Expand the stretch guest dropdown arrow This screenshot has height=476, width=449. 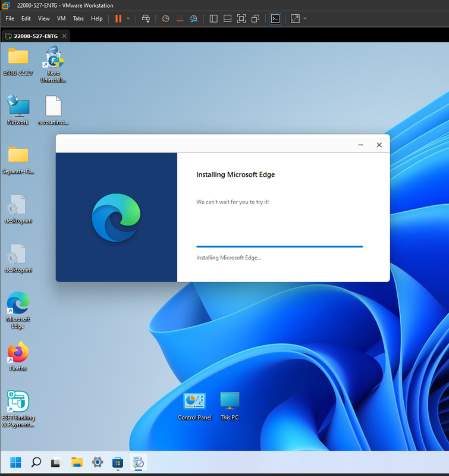(x=305, y=19)
